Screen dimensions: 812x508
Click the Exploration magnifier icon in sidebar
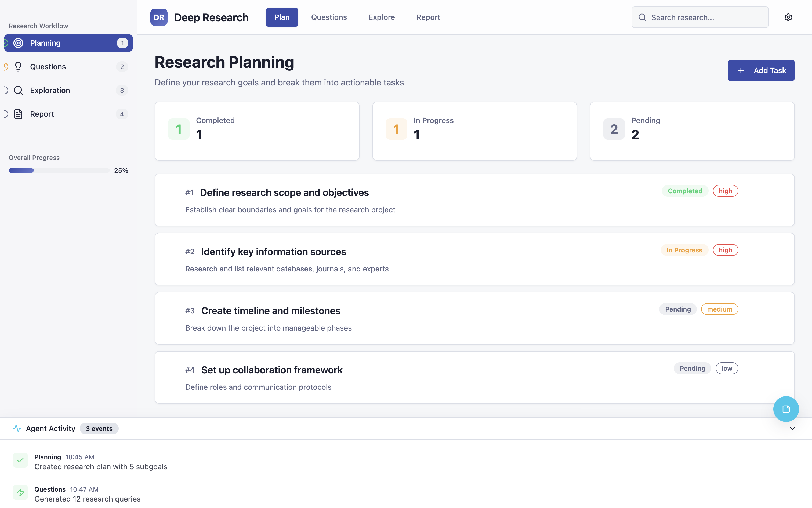tap(19, 90)
